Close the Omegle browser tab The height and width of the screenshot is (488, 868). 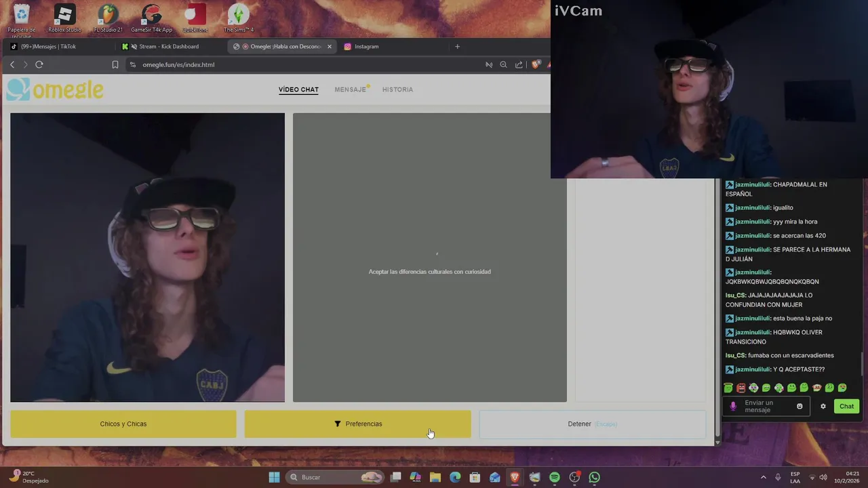[x=330, y=47]
